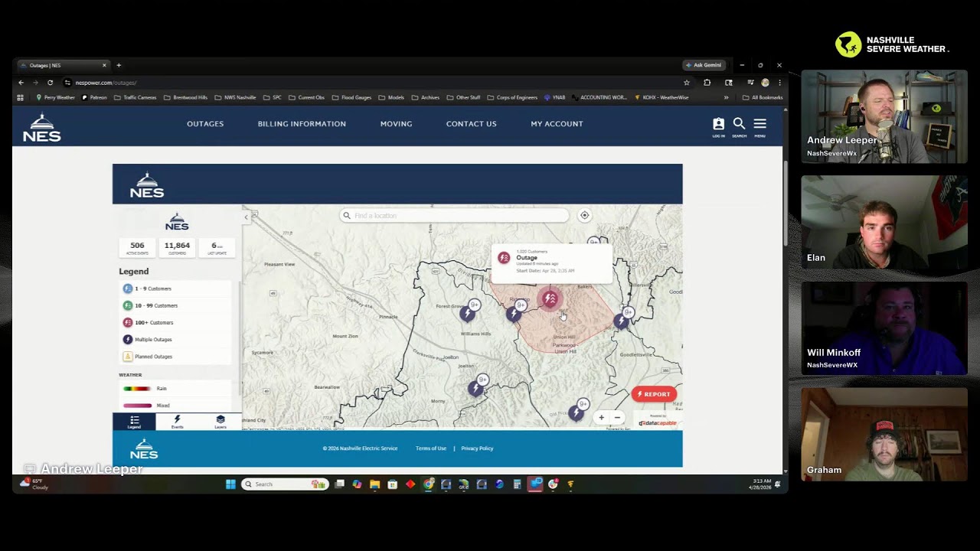Open the Privacy Policy link
This screenshot has width=980, height=551.
click(x=477, y=448)
